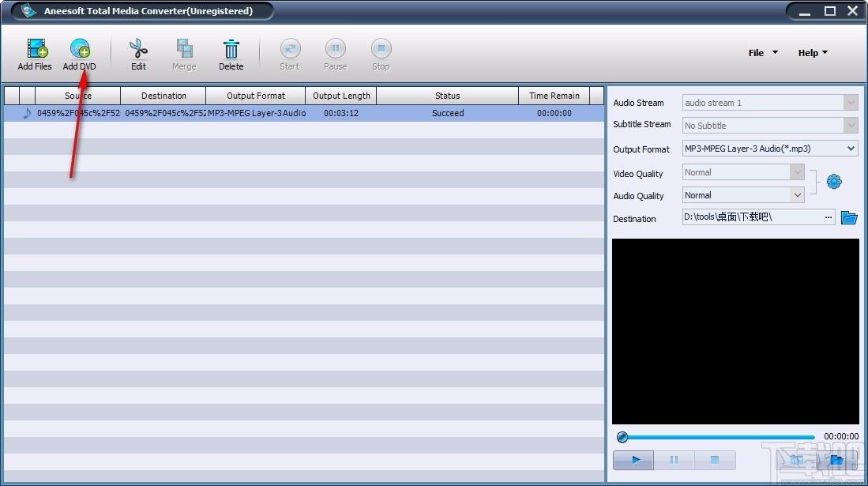Expand the Video Quality dropdown
This screenshot has width=868, height=486.
pyautogui.click(x=797, y=172)
